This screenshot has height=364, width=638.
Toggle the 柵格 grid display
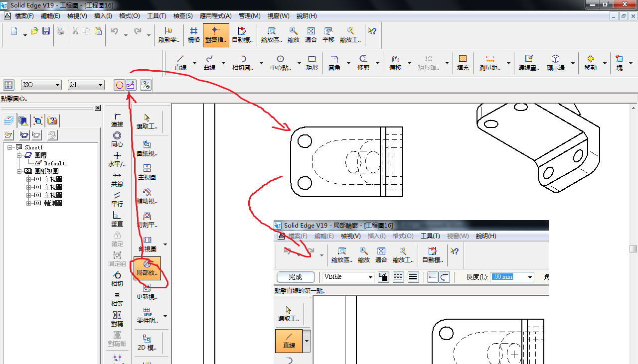(x=193, y=35)
